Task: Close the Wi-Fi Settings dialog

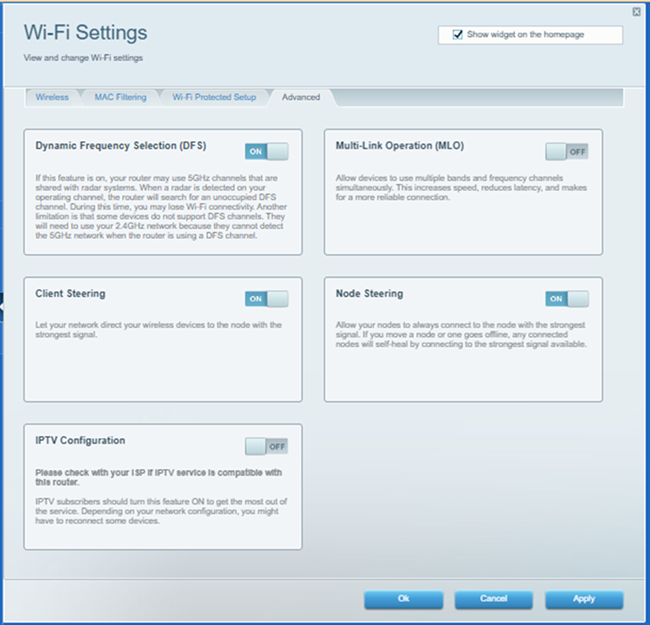Action: click(636, 12)
